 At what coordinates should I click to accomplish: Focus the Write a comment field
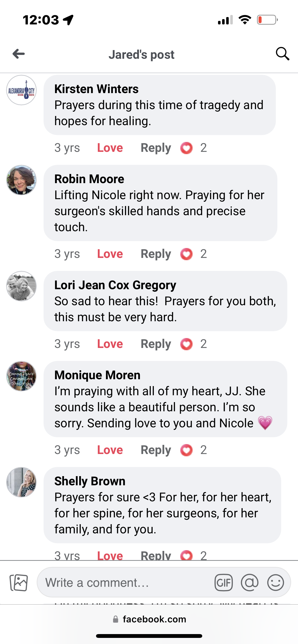tap(125, 582)
